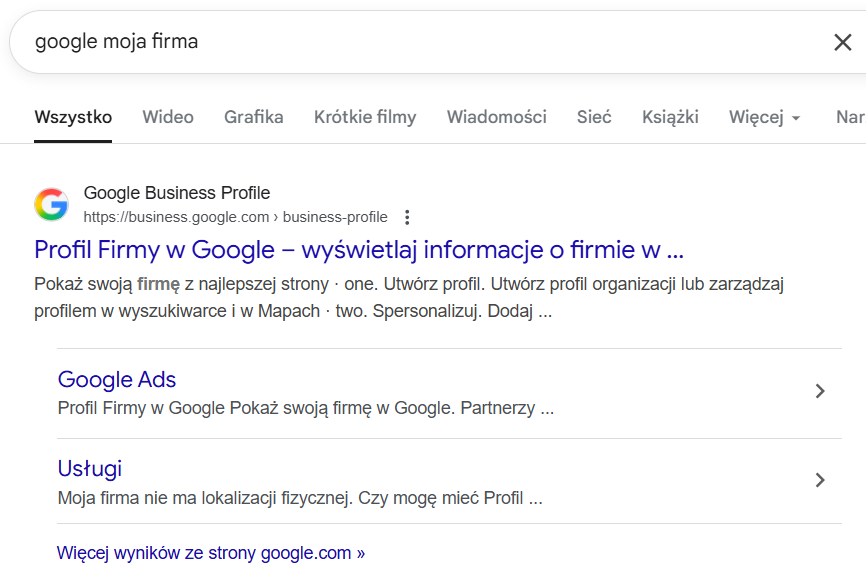866x580 pixels.
Task: Switch to the Wideo tab
Action: (168, 117)
